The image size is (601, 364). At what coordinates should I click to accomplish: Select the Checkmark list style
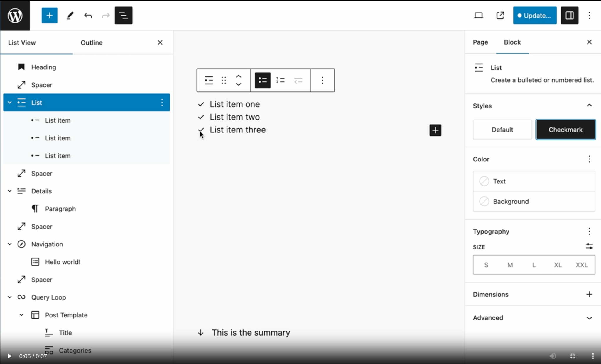click(x=565, y=129)
